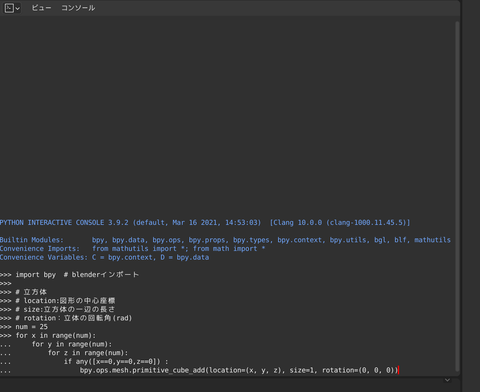
Task: Click the 'for x in range(num):' line
Action: click(x=48, y=335)
